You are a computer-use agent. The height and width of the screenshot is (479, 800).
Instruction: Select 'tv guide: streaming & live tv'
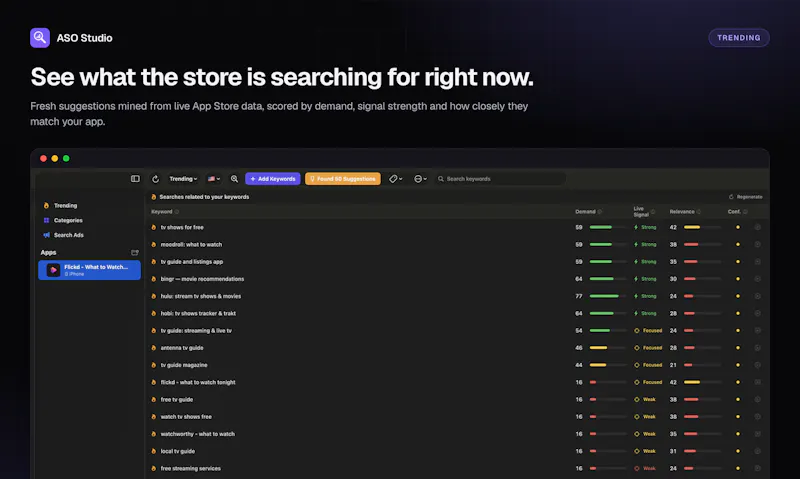pos(196,331)
